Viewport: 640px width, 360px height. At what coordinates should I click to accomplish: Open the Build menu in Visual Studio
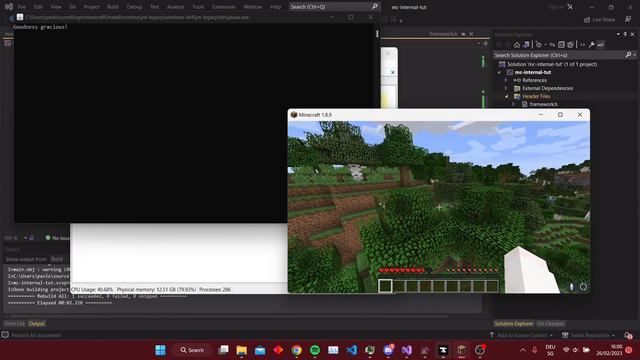point(113,7)
